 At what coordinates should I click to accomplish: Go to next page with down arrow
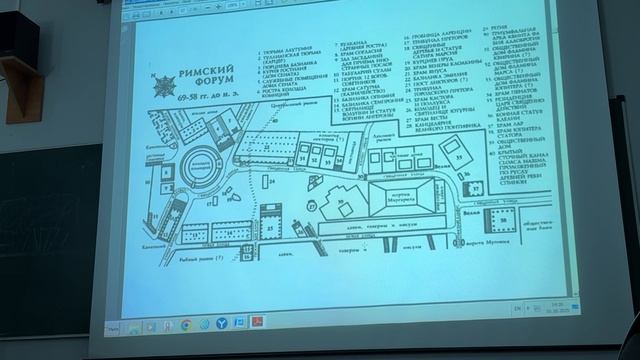tap(171, 11)
